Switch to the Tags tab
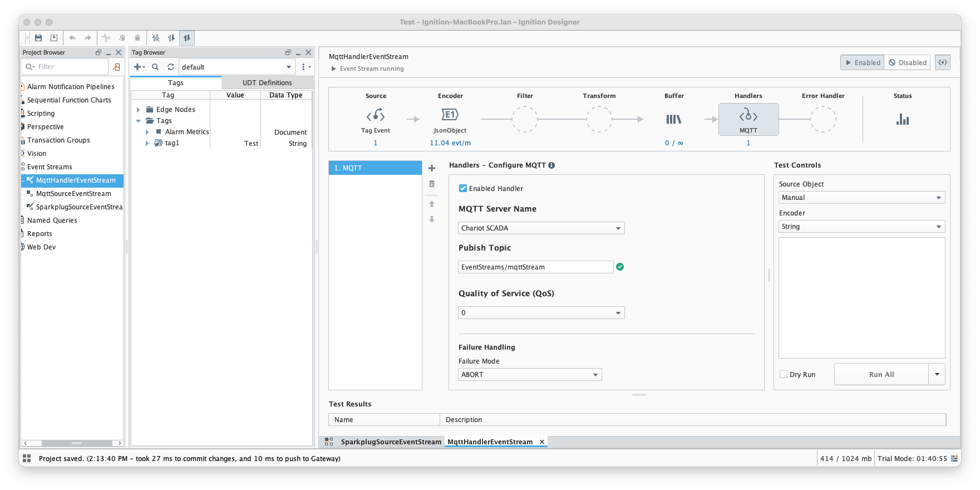 (176, 82)
